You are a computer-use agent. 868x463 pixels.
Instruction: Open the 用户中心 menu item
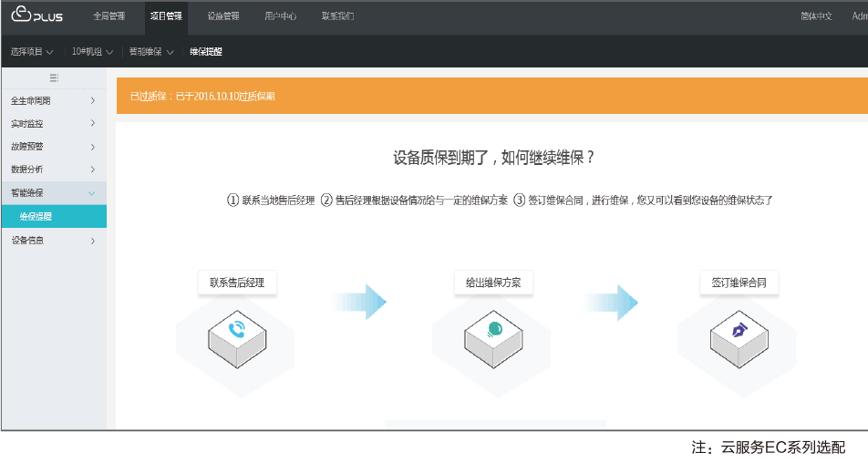tap(280, 16)
